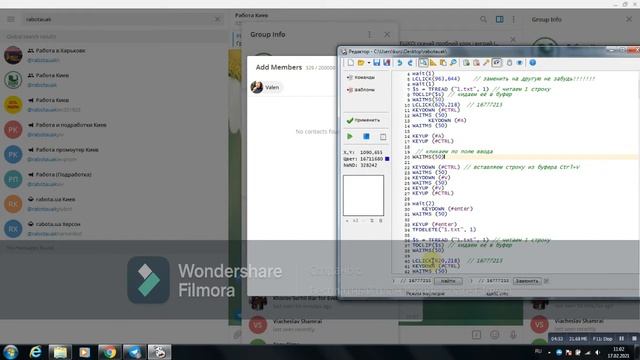Toggle the checkbox right of the Заменить button
The width and height of the screenshot is (640, 360).
pyautogui.click(x=547, y=281)
